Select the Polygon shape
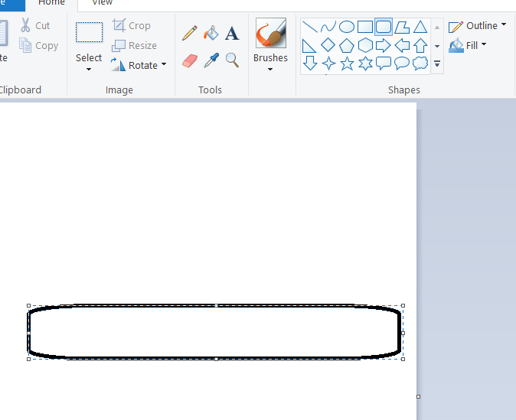This screenshot has width=516, height=420. click(402, 27)
